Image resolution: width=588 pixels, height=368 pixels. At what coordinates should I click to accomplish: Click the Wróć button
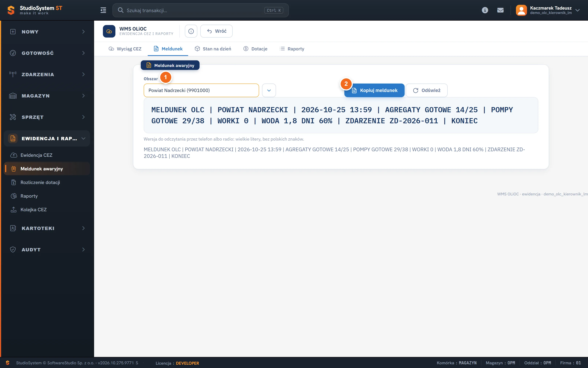[x=216, y=31]
